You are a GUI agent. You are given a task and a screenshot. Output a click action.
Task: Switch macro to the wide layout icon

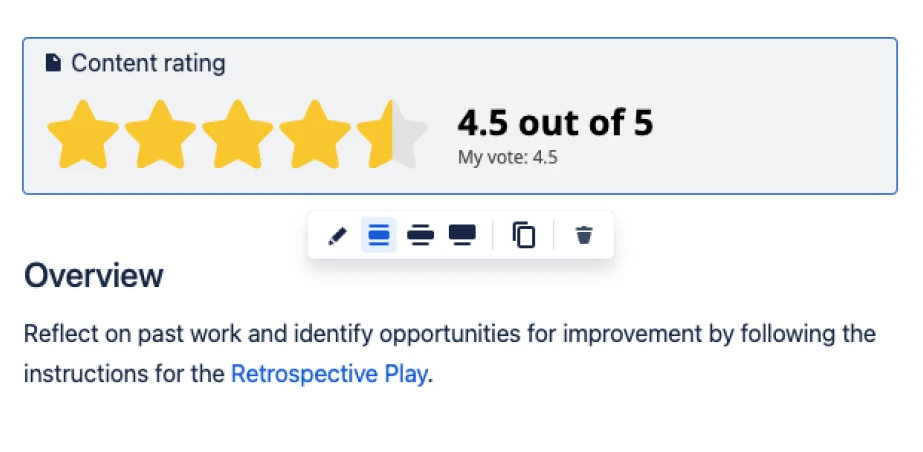(420, 235)
